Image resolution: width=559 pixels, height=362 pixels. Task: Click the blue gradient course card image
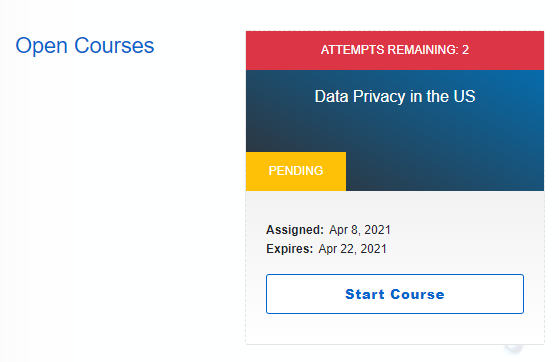tap(395, 130)
